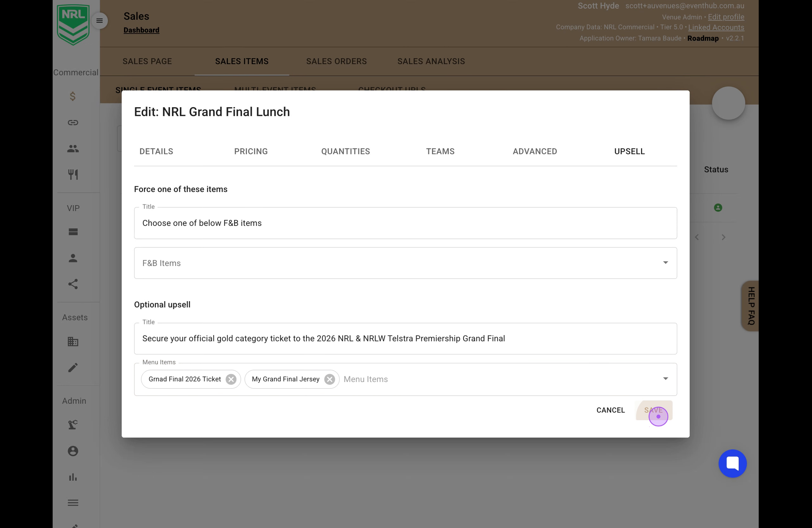
Task: Open the people group sidebar icon
Action: tap(73, 149)
